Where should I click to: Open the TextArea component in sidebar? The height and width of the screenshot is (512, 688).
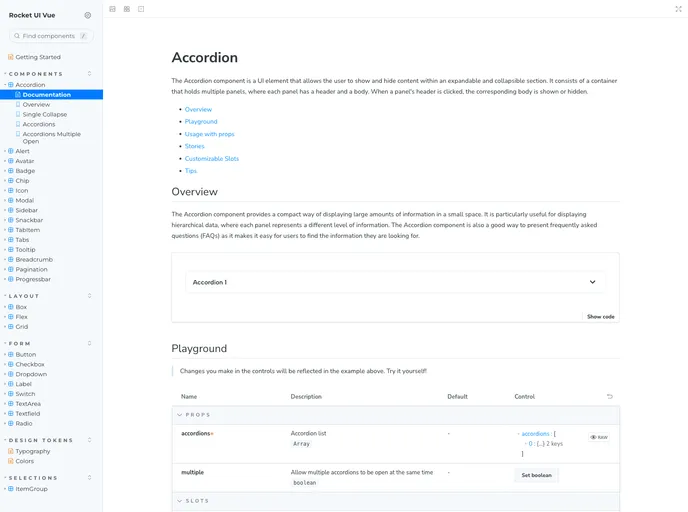[28, 404]
